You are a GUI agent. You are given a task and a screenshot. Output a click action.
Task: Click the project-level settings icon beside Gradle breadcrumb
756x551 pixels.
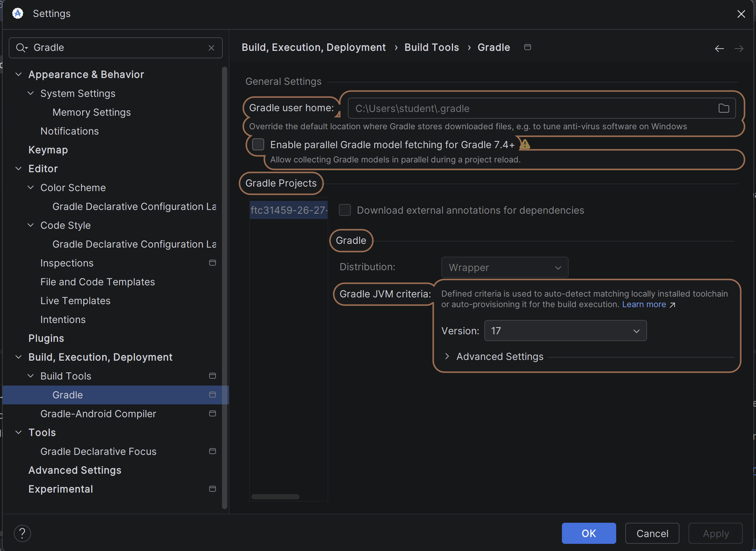(528, 48)
